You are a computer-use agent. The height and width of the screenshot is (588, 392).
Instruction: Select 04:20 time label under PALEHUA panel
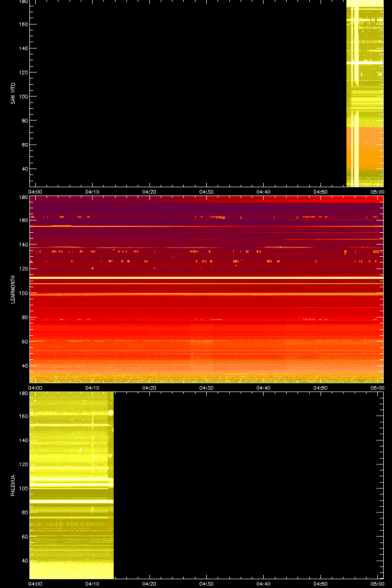(x=149, y=584)
